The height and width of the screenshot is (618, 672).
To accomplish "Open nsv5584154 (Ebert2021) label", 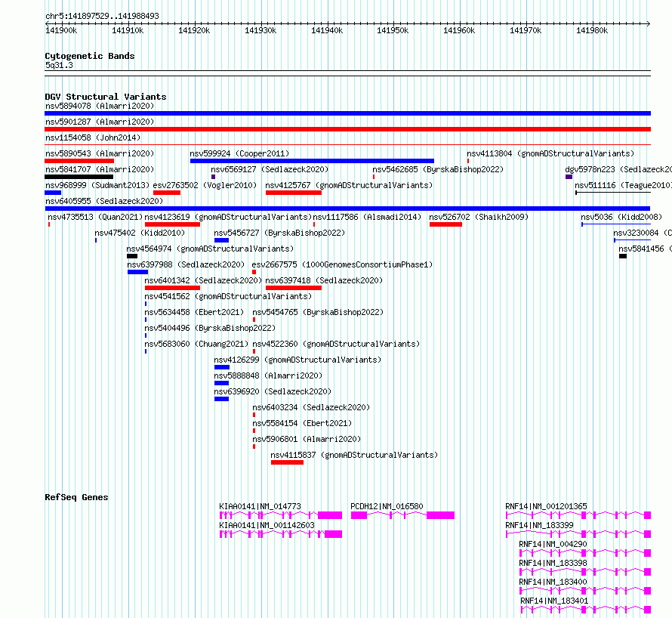I will coord(302,423).
